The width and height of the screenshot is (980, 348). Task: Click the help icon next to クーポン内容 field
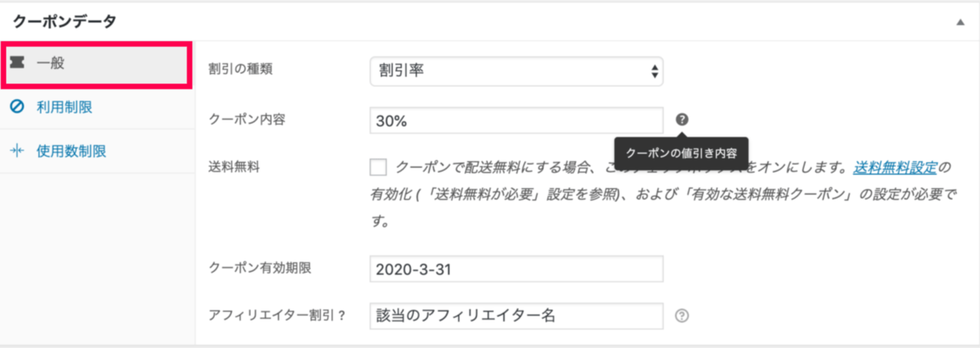coord(682,120)
